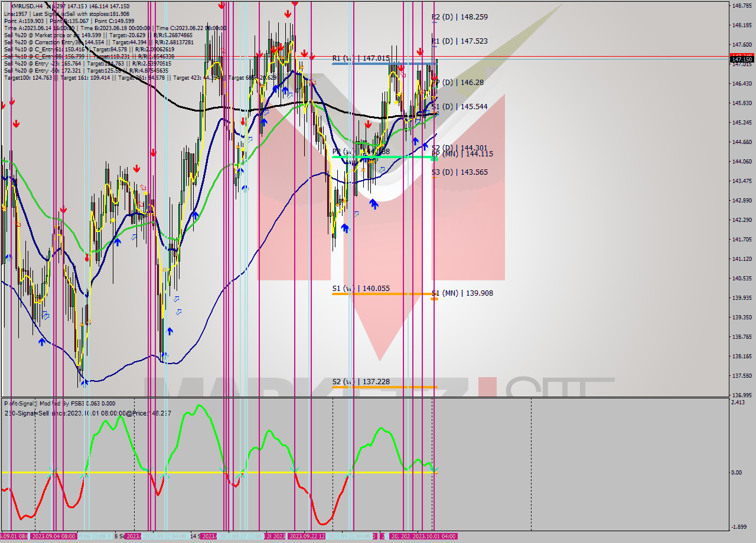This screenshot has height=543, width=756.
Task: Select the R1 (w) | 147.015 resistance label
Action: [x=361, y=58]
